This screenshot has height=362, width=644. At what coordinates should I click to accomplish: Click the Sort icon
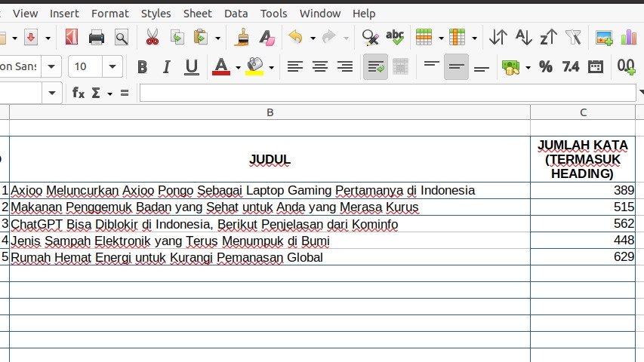(x=498, y=38)
